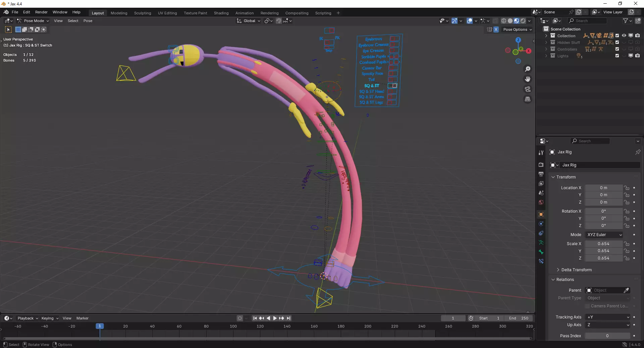Open the Render properties tab
Screen dimensions: 644x348
point(541,165)
